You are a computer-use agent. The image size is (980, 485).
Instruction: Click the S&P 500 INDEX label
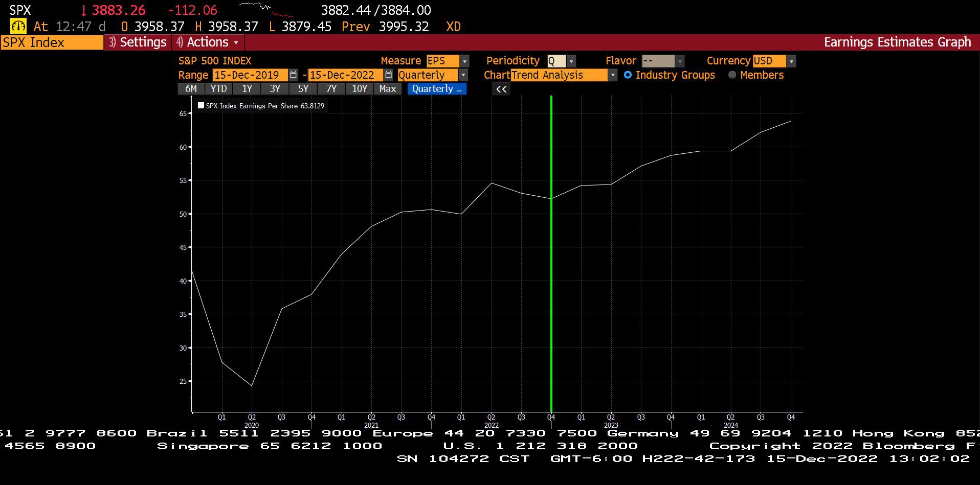pos(215,61)
